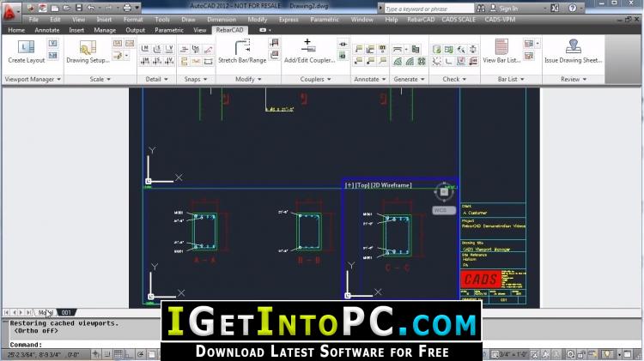This screenshot has width=644, height=361.
Task: Switch to the Model layout tab
Action: [46, 313]
